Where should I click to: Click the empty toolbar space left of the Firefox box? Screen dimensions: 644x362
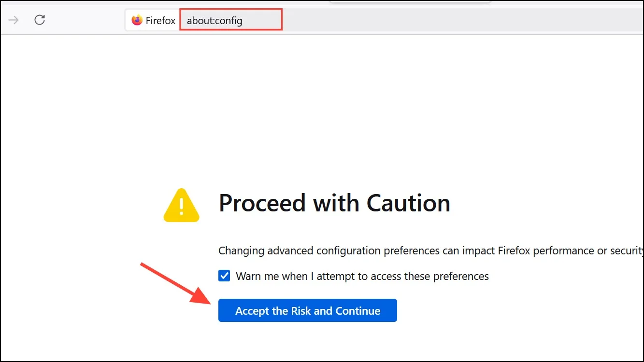[x=86, y=21]
